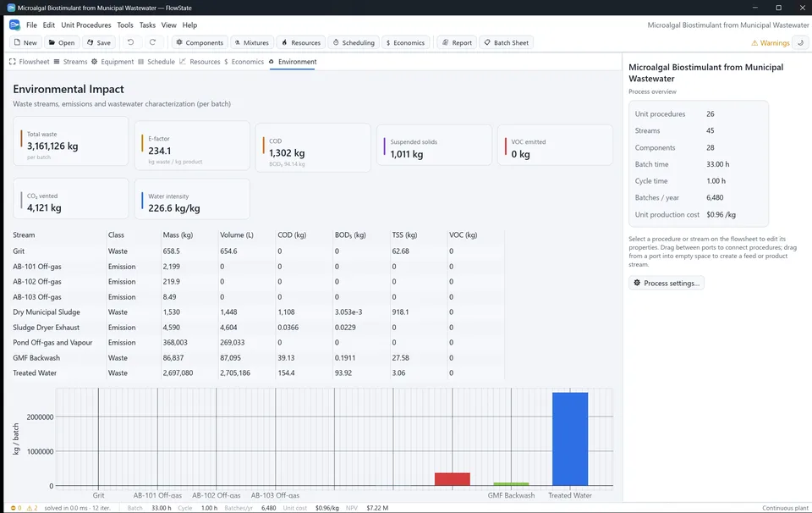812x513 pixels.
Task: Open the Edit menu
Action: pyautogui.click(x=49, y=25)
